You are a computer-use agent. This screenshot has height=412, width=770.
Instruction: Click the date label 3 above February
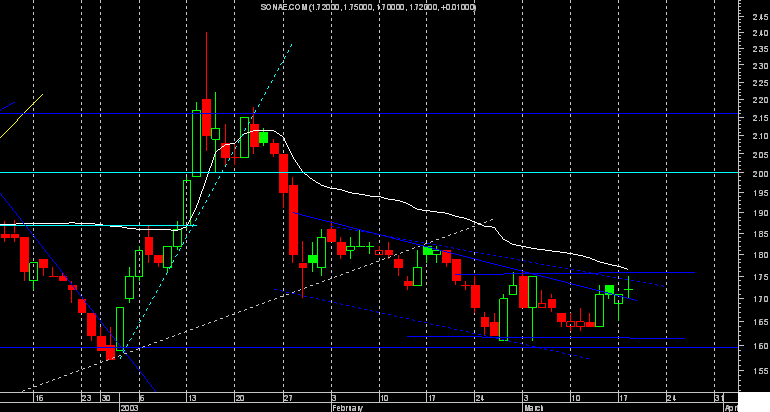click(x=334, y=398)
